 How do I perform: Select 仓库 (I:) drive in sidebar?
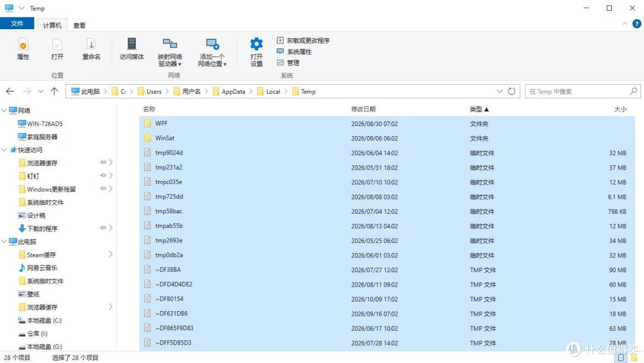[33, 333]
